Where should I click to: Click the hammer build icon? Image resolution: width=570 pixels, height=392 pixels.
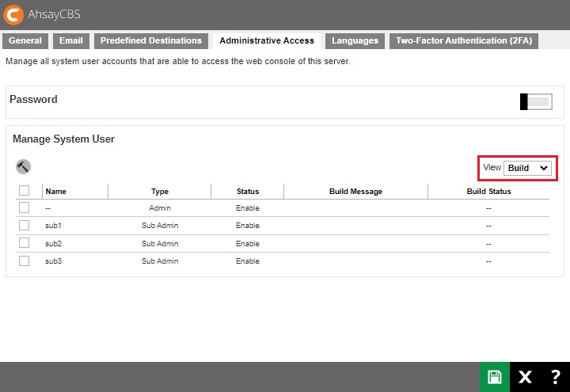click(x=23, y=167)
